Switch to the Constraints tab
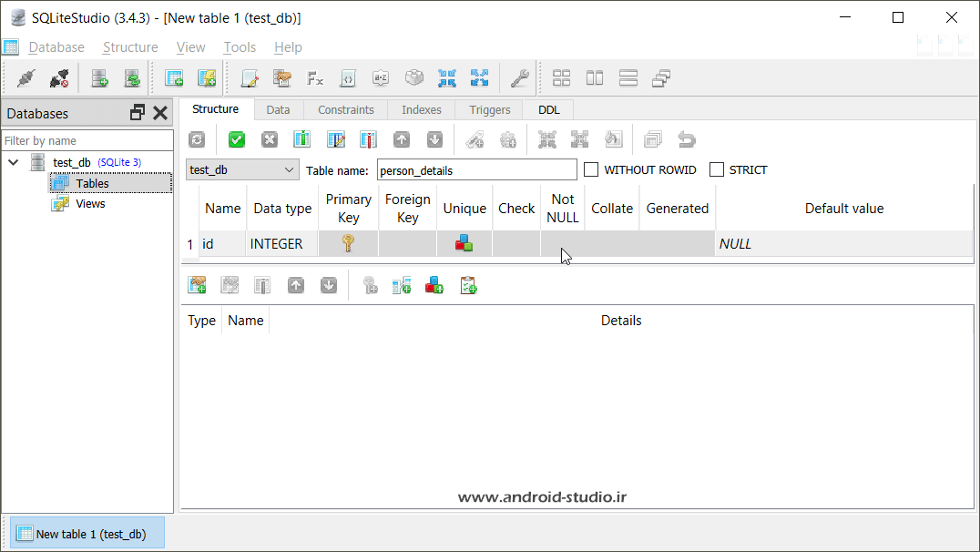This screenshot has width=980, height=552. pyautogui.click(x=345, y=110)
